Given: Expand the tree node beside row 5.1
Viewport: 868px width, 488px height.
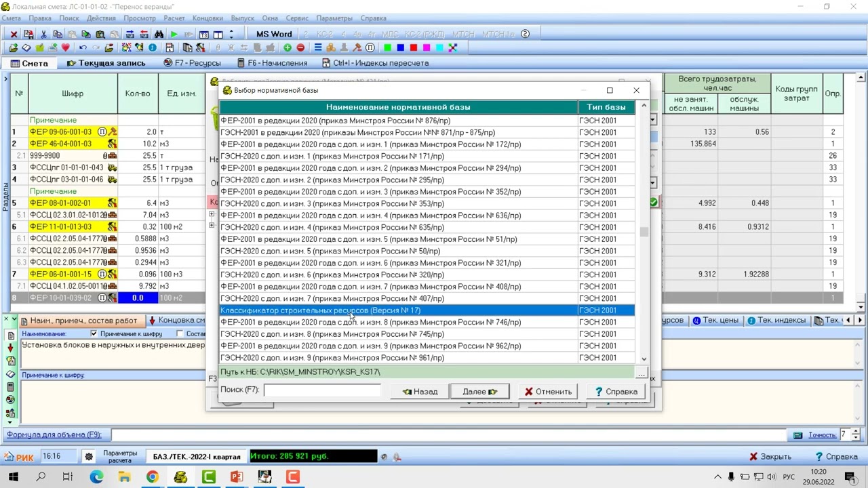Looking at the screenshot, I should pyautogui.click(x=212, y=215).
